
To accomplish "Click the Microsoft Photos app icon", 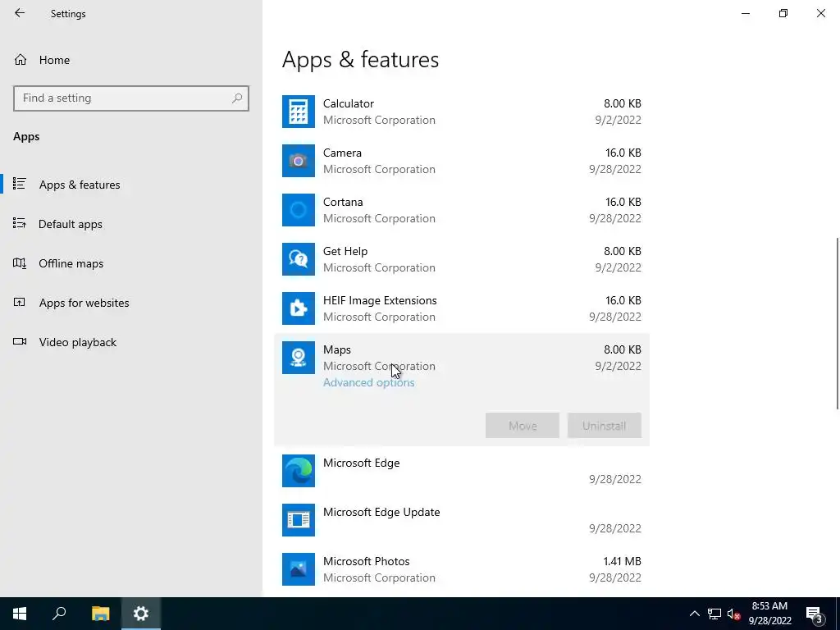I will pos(299,569).
